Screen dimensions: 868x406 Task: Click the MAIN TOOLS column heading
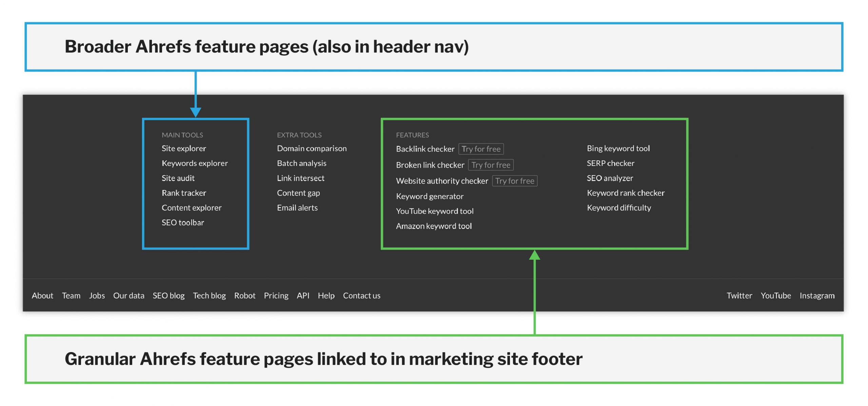tap(182, 135)
